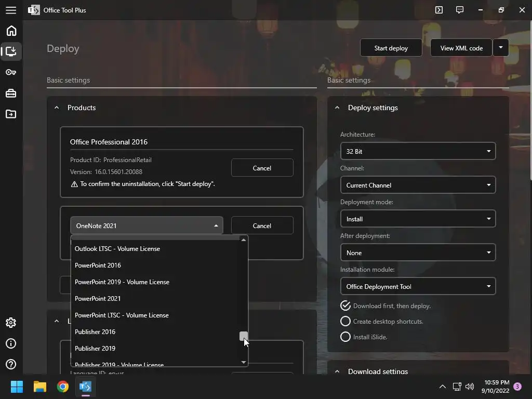Screen dimensions: 532x399
Task: Click the main page vertical scrollbar
Action: coord(530,100)
